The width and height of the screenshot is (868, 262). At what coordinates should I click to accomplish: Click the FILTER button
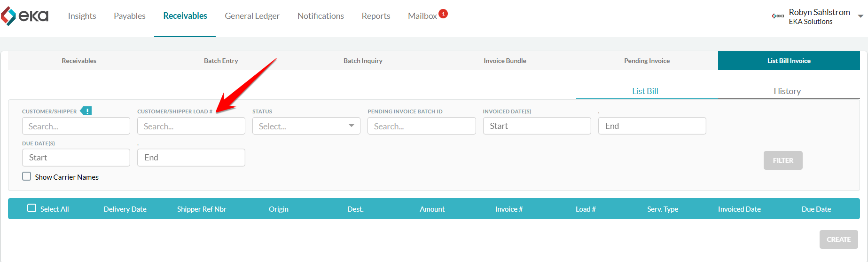click(x=783, y=160)
